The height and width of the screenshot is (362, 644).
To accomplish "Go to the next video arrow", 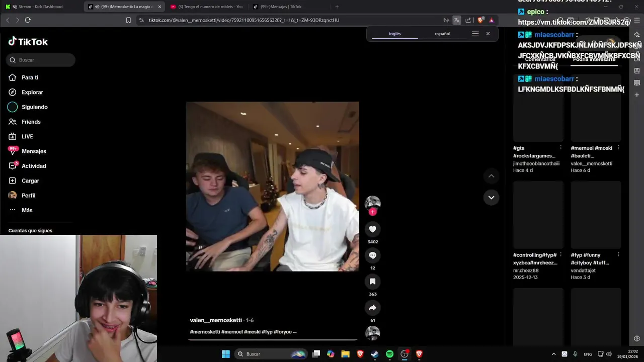I will coord(491,197).
